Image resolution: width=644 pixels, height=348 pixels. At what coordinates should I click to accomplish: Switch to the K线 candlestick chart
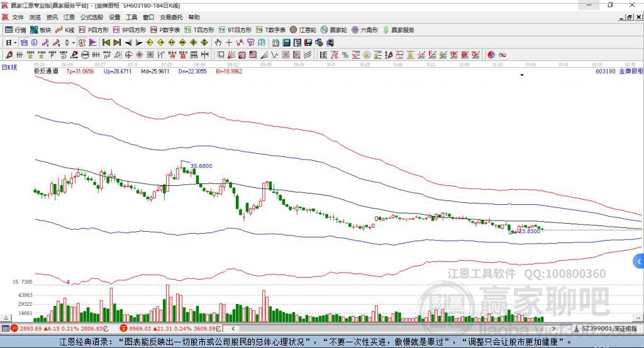click(x=65, y=30)
